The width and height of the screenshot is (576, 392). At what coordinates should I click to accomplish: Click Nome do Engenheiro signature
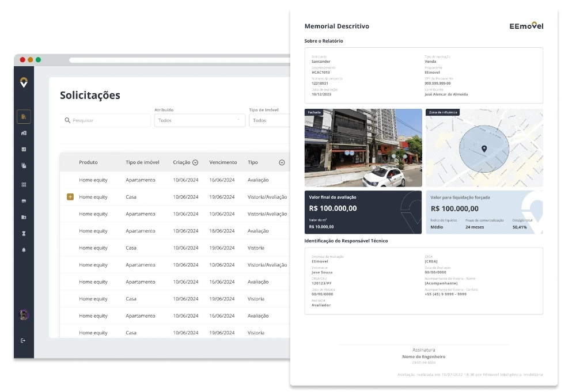point(423,357)
